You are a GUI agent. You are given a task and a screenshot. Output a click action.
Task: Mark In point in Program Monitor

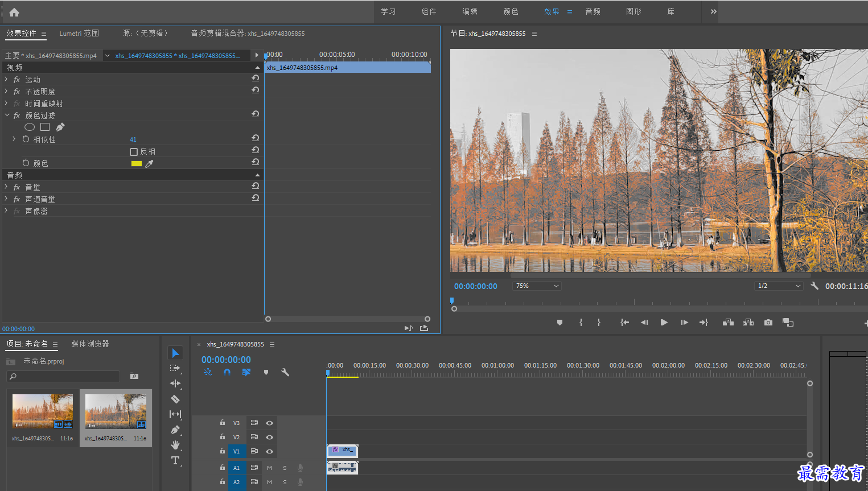[581, 323]
